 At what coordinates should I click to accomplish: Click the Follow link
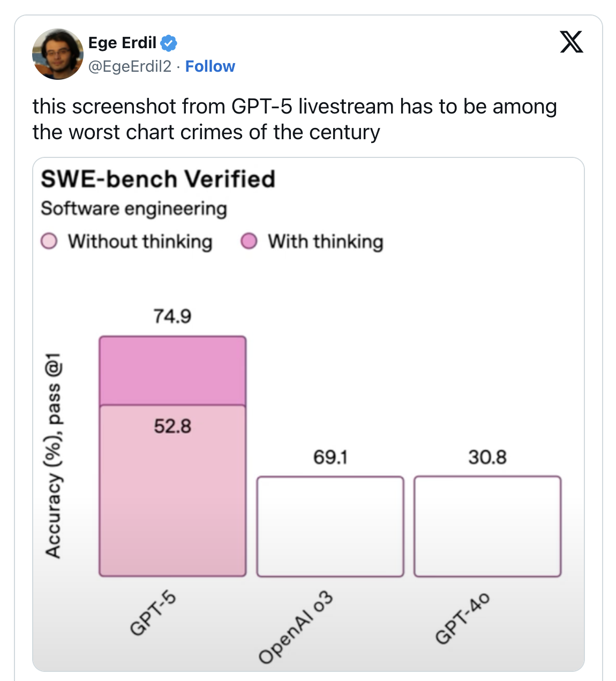point(211,66)
